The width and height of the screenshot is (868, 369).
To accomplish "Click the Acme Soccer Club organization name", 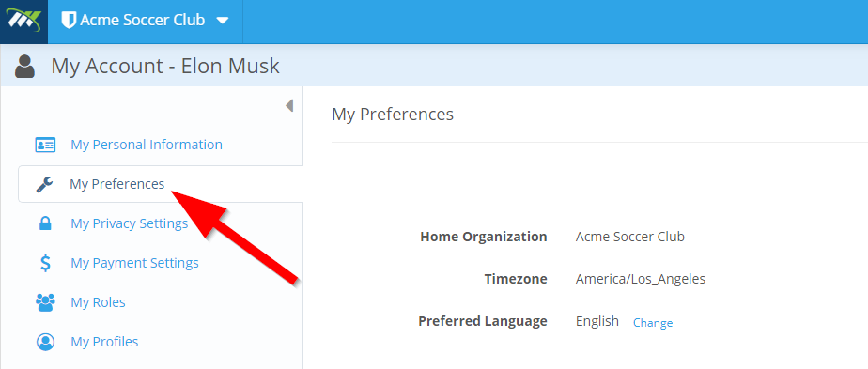I will [142, 21].
